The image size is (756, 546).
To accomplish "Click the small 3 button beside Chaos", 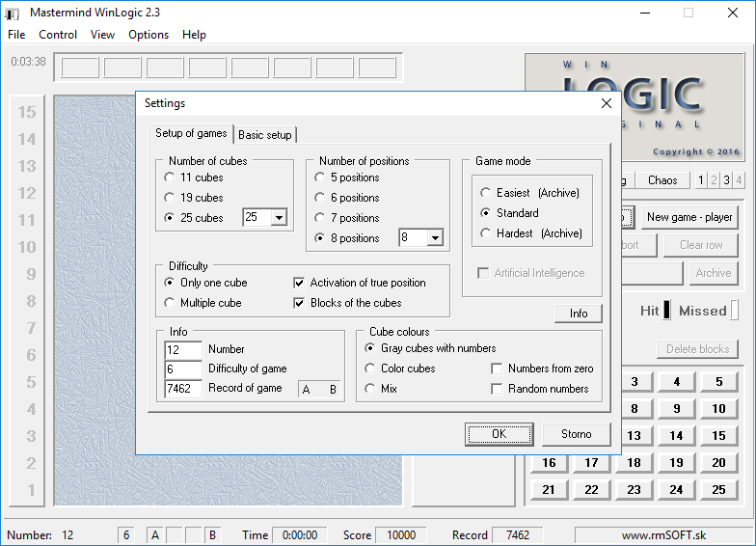I will pyautogui.click(x=726, y=180).
